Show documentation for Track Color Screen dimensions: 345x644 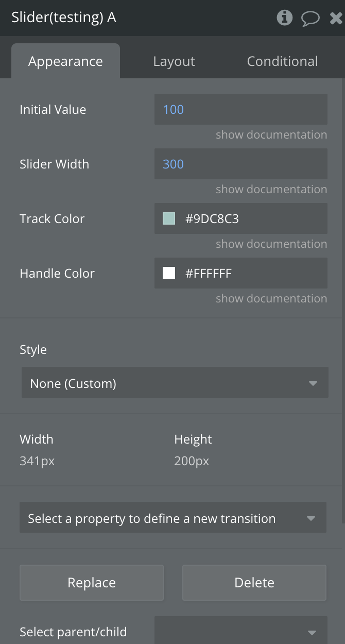tap(271, 244)
